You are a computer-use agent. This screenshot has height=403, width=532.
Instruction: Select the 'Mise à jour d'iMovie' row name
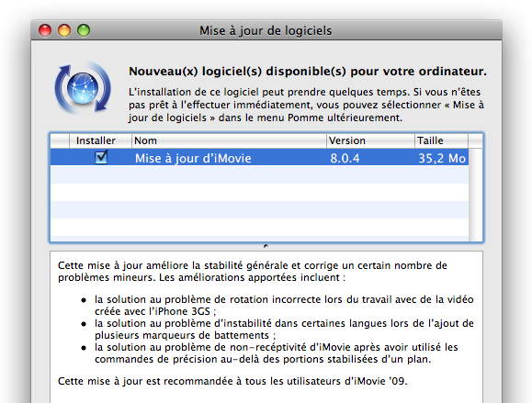[193, 158]
